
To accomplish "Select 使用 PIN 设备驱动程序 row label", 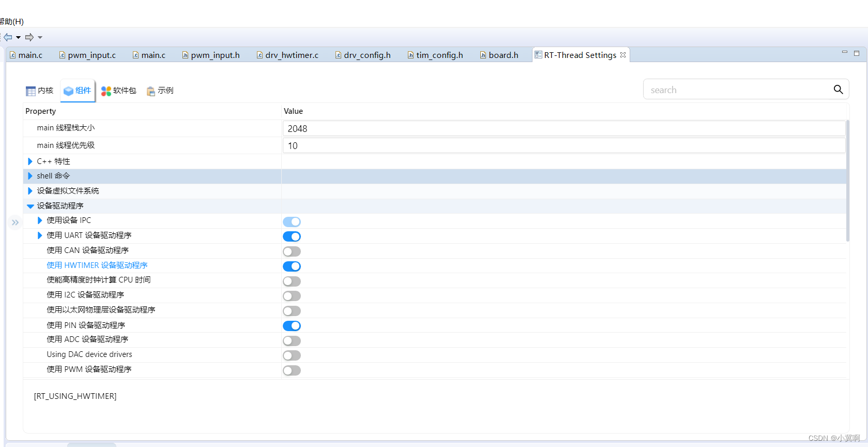I will (x=86, y=325).
